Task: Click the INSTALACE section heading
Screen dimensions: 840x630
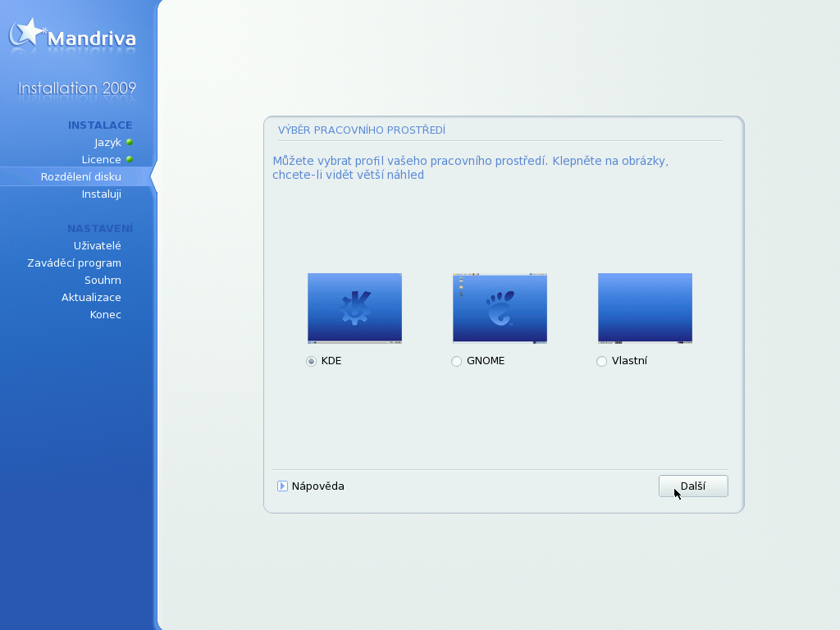Action: click(100, 125)
